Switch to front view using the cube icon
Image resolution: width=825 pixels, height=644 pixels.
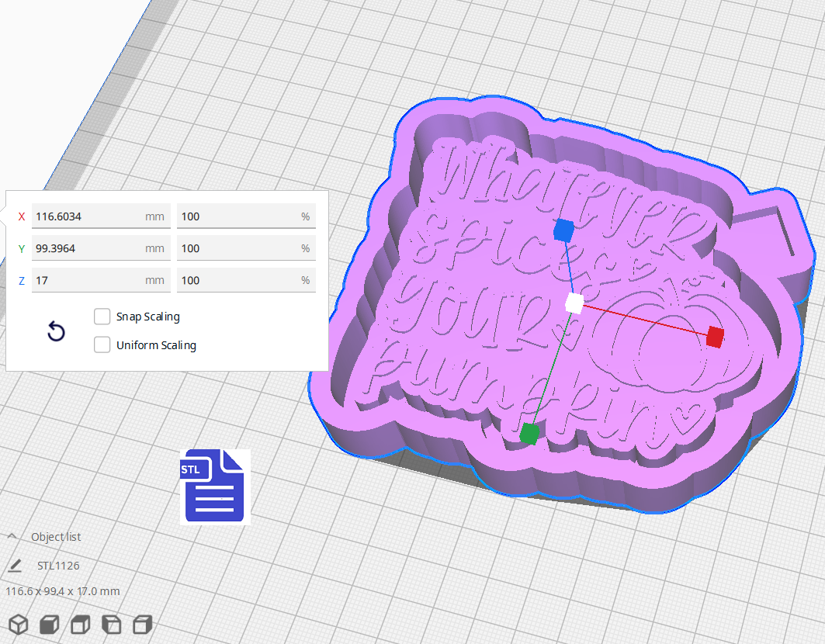(48, 624)
